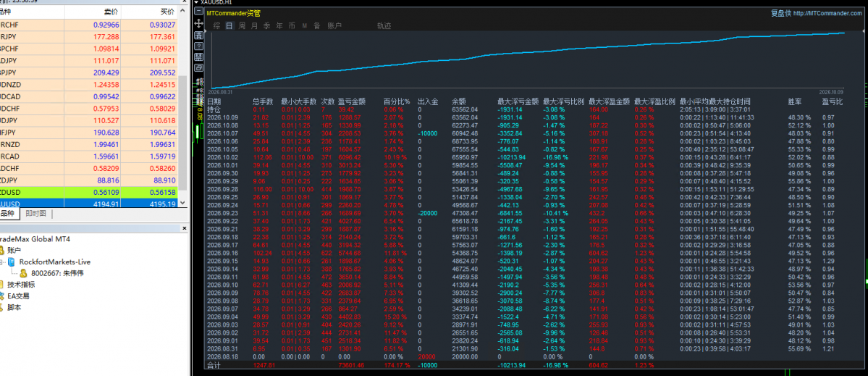This screenshot has width=868, height=376.
Task: Click the 总手数 column header
Action: click(263, 101)
